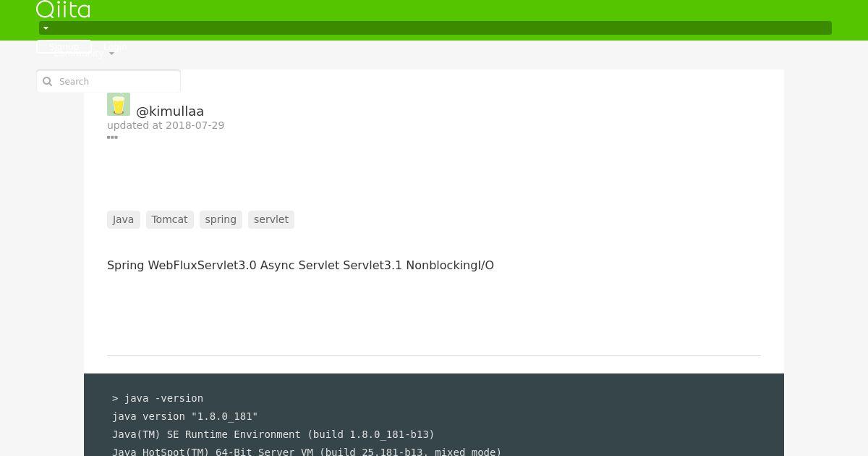Image resolution: width=868 pixels, height=456 pixels.
Task: Expand the caret in the dark green bar
Action: pyautogui.click(x=46, y=28)
